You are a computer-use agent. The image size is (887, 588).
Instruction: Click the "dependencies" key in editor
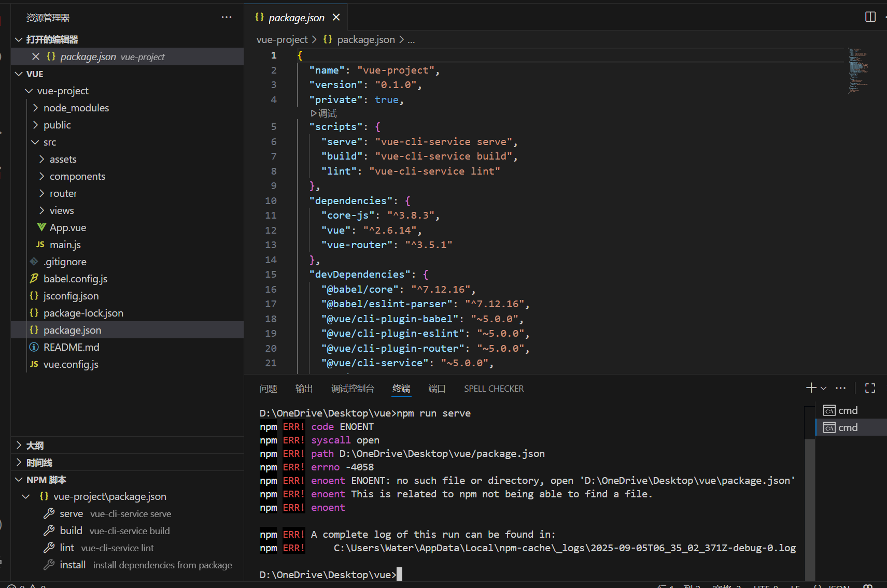pos(351,200)
